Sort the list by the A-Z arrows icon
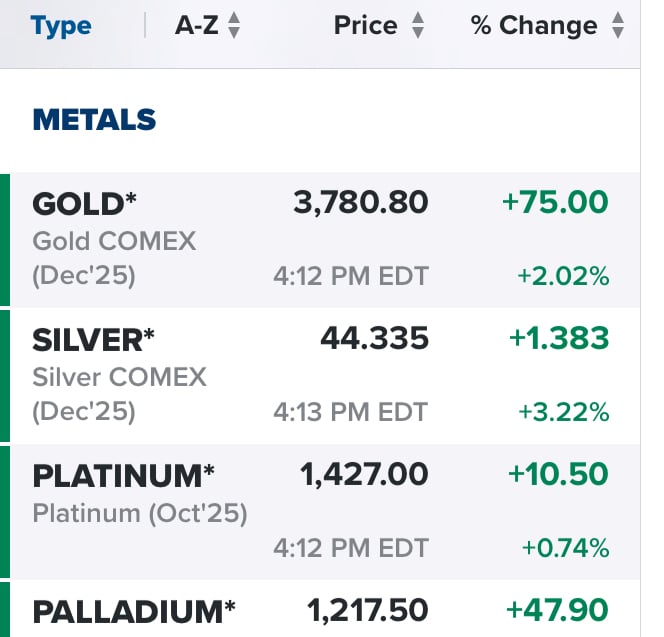The width and height of the screenshot is (664, 637). [234, 25]
